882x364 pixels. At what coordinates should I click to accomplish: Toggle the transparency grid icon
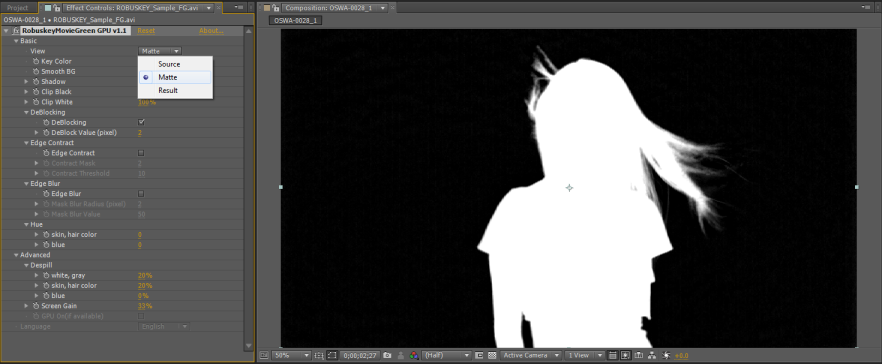click(492, 356)
